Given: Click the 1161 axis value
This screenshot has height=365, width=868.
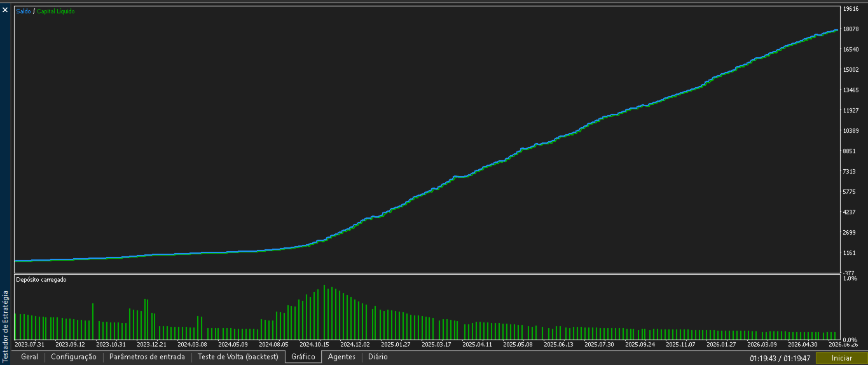Looking at the screenshot, I should [x=850, y=253].
